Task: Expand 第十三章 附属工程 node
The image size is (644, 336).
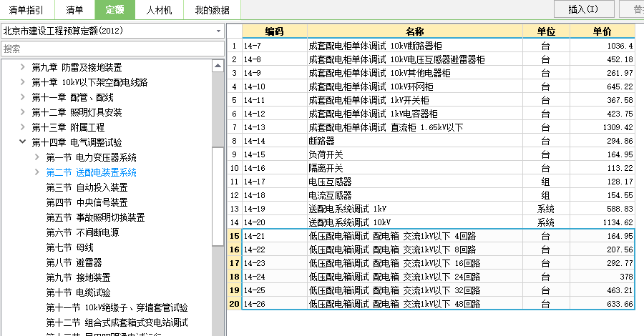Action: coord(23,127)
